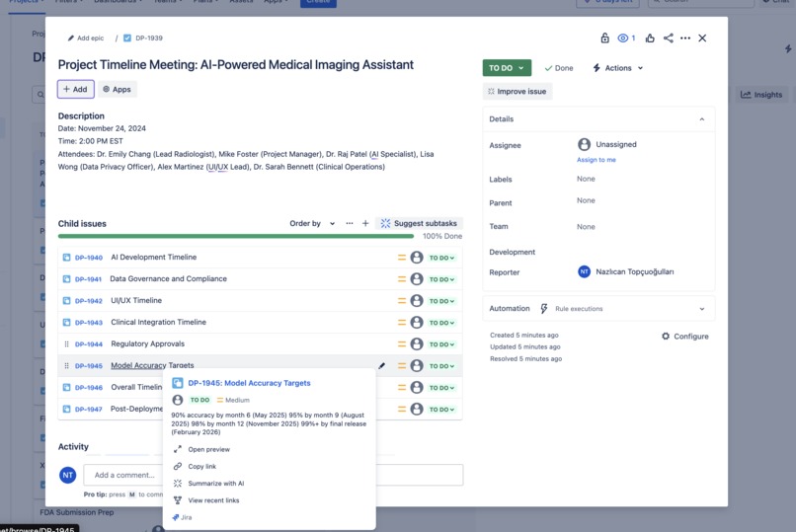Image resolution: width=796 pixels, height=532 pixels.
Task: Click the NT avatar beside comment box
Action: pos(67,475)
